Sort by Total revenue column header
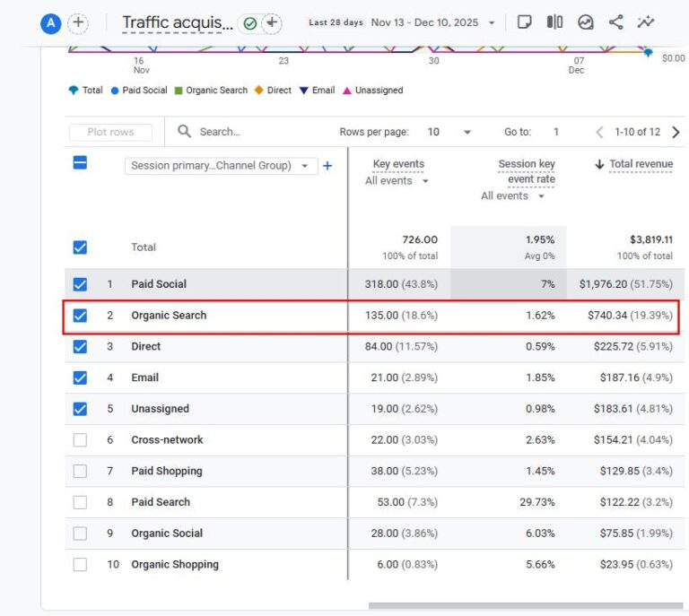The height and width of the screenshot is (616, 689). (x=640, y=164)
